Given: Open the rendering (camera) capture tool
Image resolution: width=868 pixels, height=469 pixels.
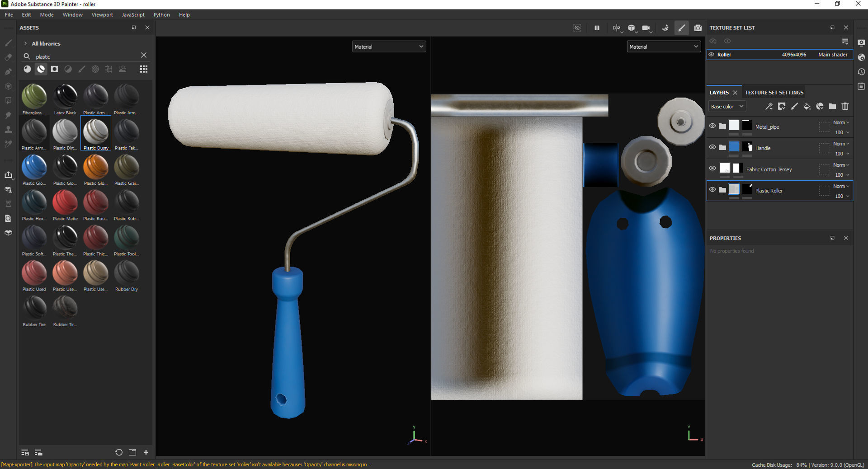Looking at the screenshot, I should coord(698,28).
